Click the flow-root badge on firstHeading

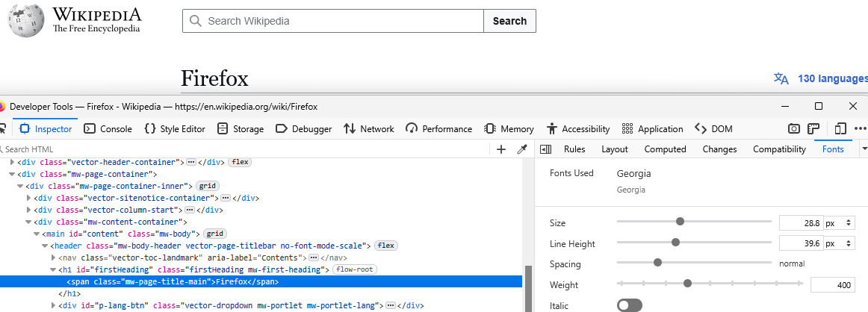click(355, 270)
